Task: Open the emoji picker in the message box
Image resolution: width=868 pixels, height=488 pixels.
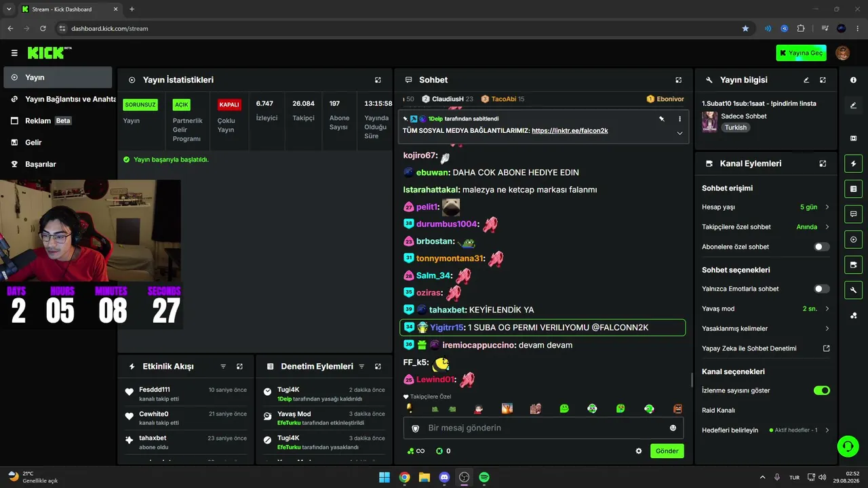Action: click(673, 428)
